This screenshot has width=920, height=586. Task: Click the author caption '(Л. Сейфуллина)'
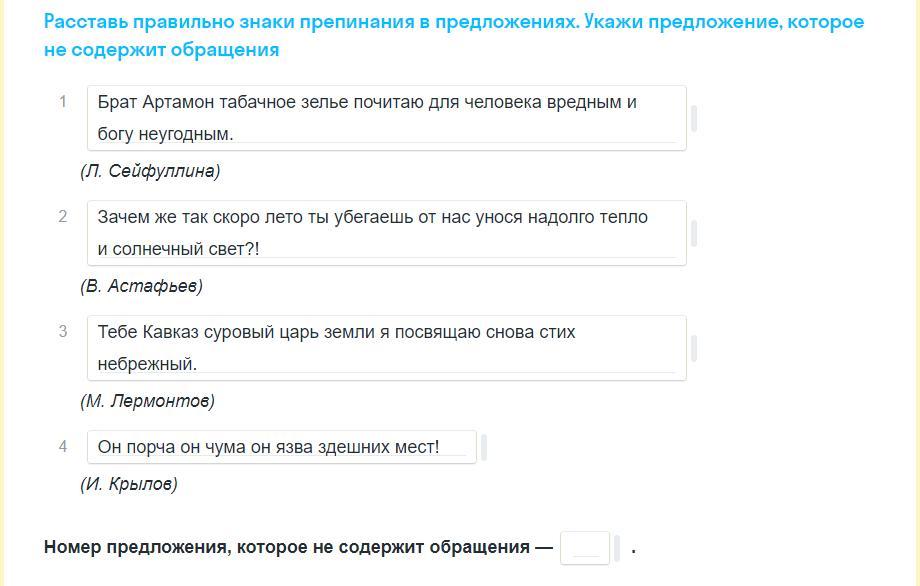tap(150, 171)
